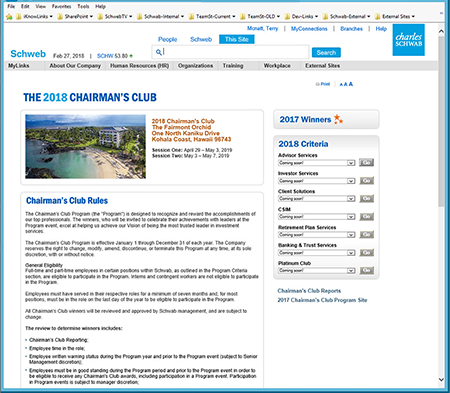The width and height of the screenshot is (450, 393).
Task: Open the SchwebTV favorites folder
Action: click(115, 16)
